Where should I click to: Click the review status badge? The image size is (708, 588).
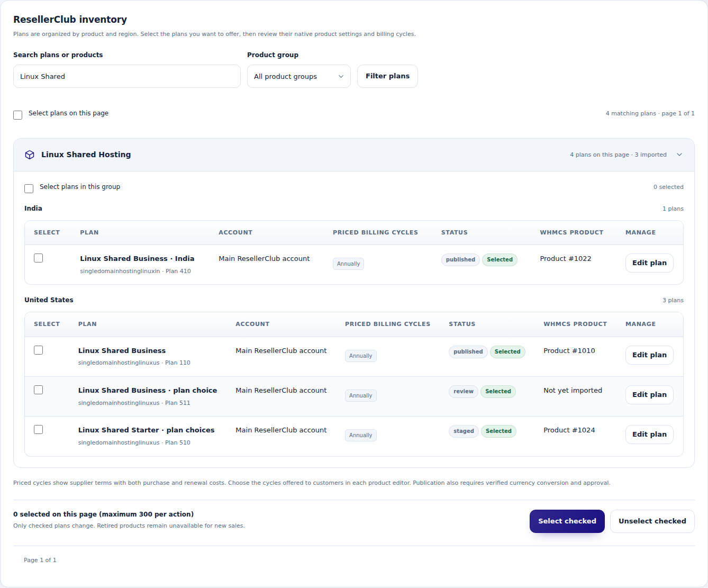464,392
